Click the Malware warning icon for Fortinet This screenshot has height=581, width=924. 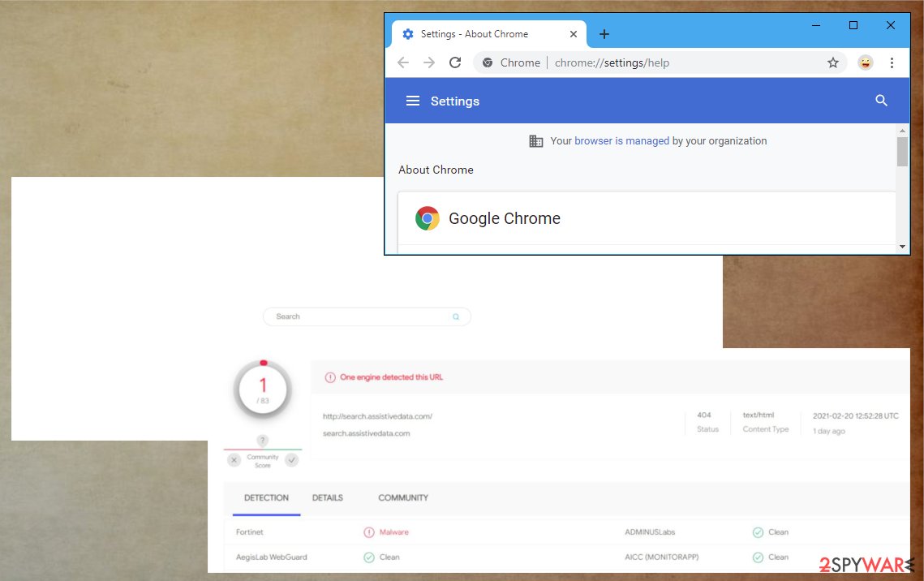pyautogui.click(x=369, y=532)
